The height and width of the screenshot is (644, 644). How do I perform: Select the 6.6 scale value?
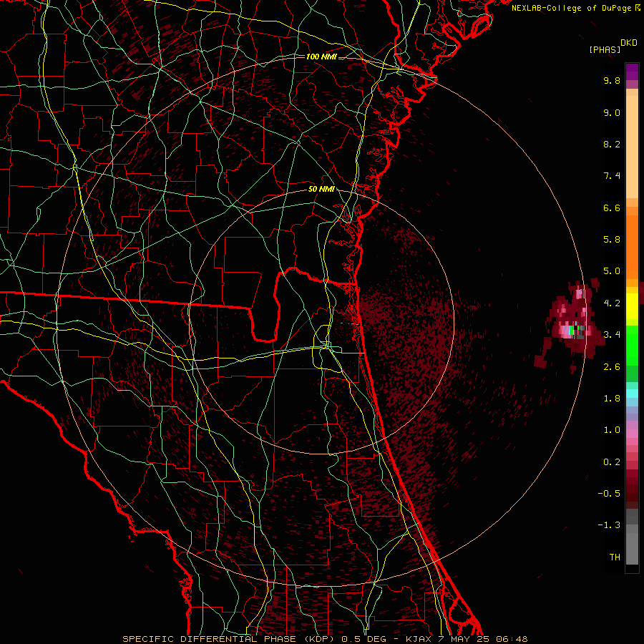coord(612,208)
